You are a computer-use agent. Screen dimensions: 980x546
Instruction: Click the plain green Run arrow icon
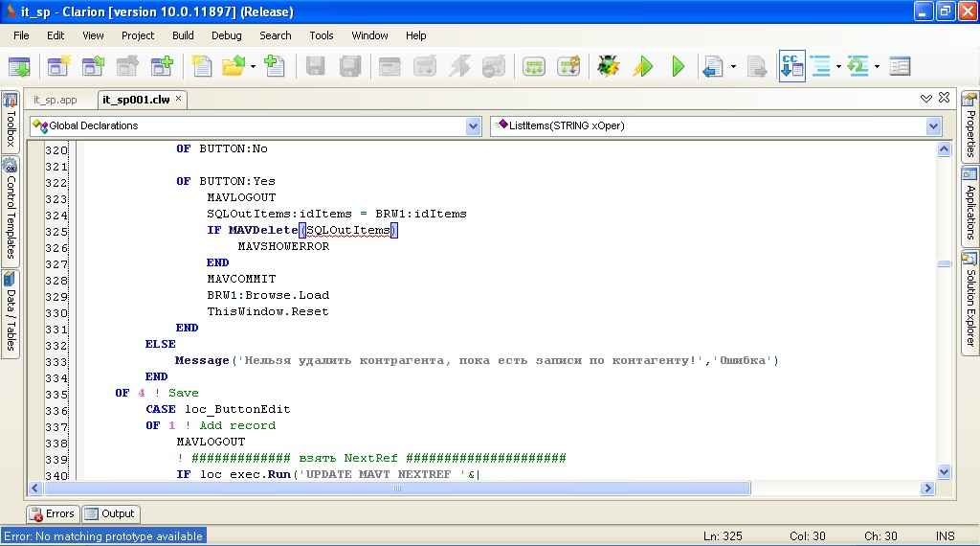coord(679,66)
